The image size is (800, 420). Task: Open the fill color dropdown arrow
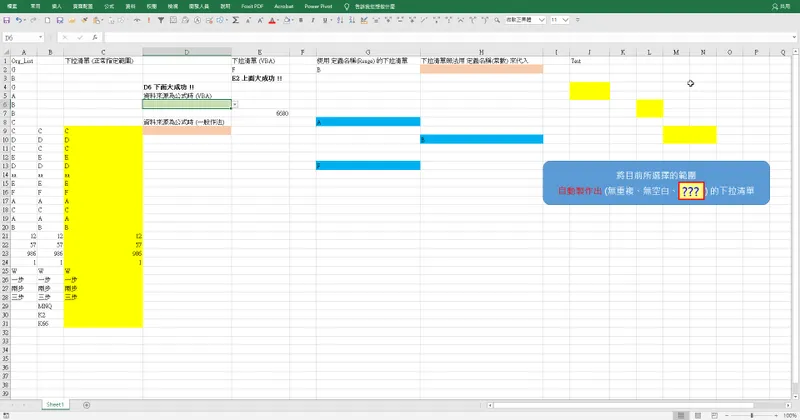[x=293, y=20]
